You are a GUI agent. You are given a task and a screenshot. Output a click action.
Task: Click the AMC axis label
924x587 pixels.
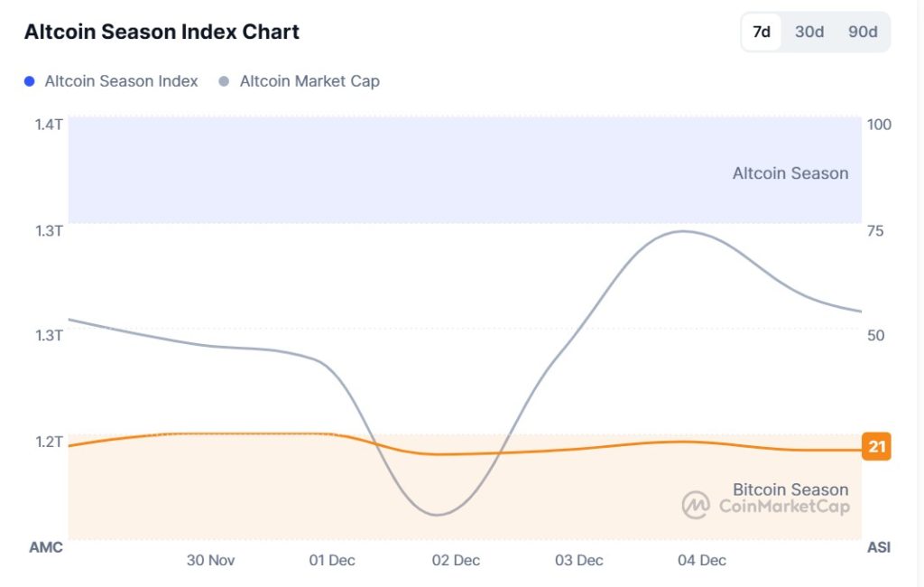(47, 547)
